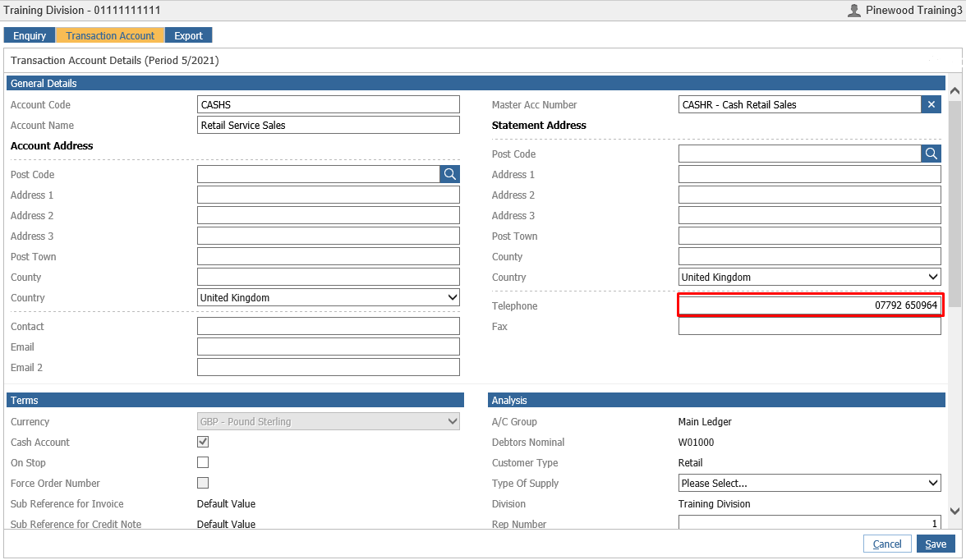Click Statement Address 3 input field
Screen dimensions: 966x560
click(810, 216)
